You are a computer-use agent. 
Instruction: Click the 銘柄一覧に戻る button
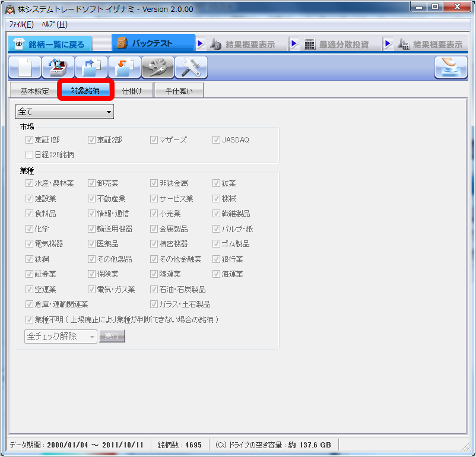pyautogui.click(x=50, y=45)
